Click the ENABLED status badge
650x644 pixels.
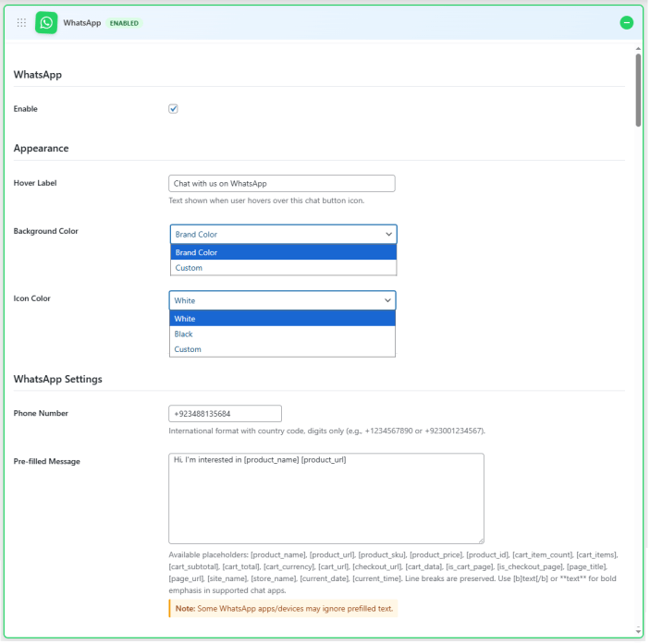125,23
